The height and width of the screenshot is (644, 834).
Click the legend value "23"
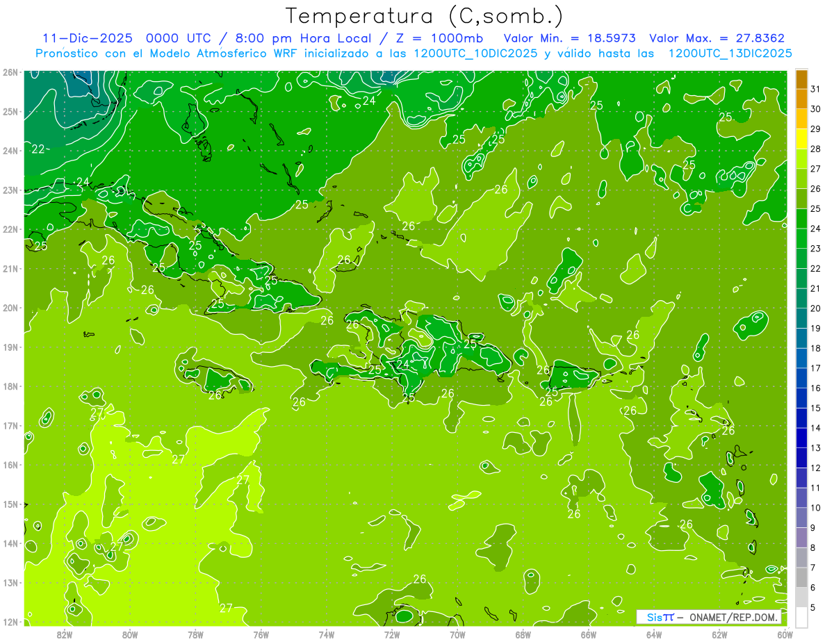(x=816, y=249)
